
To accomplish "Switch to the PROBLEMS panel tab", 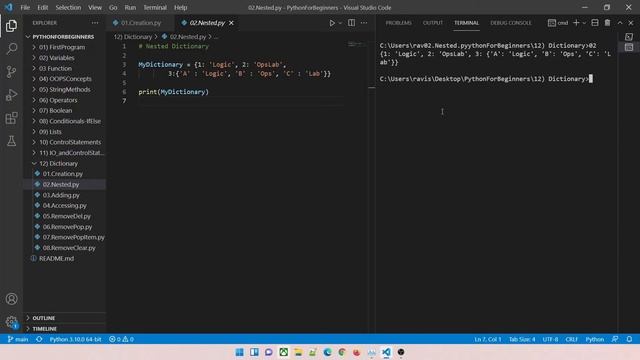I will 399,23.
